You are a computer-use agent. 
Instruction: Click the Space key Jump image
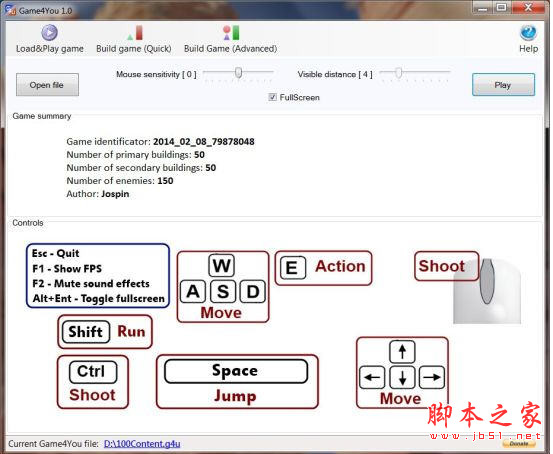[237, 382]
